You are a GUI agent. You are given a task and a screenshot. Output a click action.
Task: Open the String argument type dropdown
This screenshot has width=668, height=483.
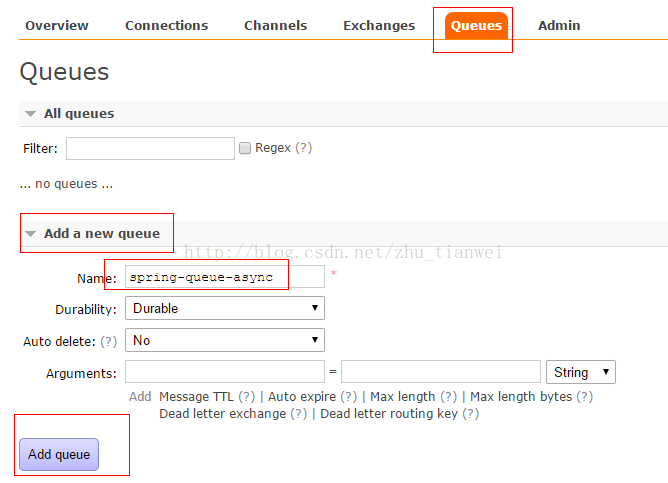(x=581, y=372)
